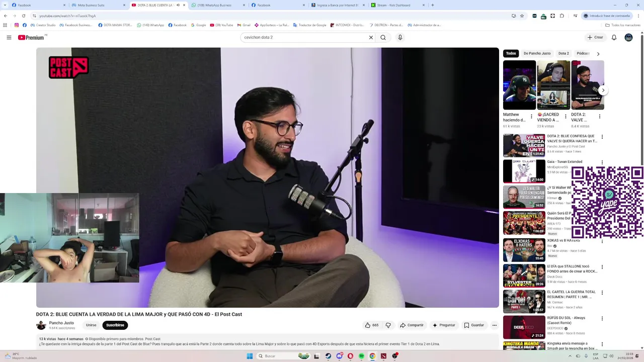
Task: Open the Chrome apps grid shortcut
Action: pos(6,25)
